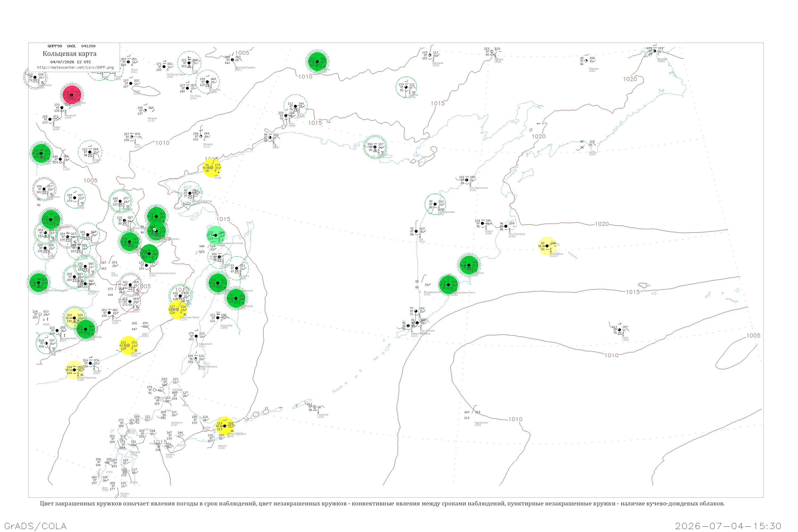The height and width of the screenshot is (532, 798).
Task: Click the Ключи 32389 station symbol
Action: pyautogui.click(x=483, y=223)
